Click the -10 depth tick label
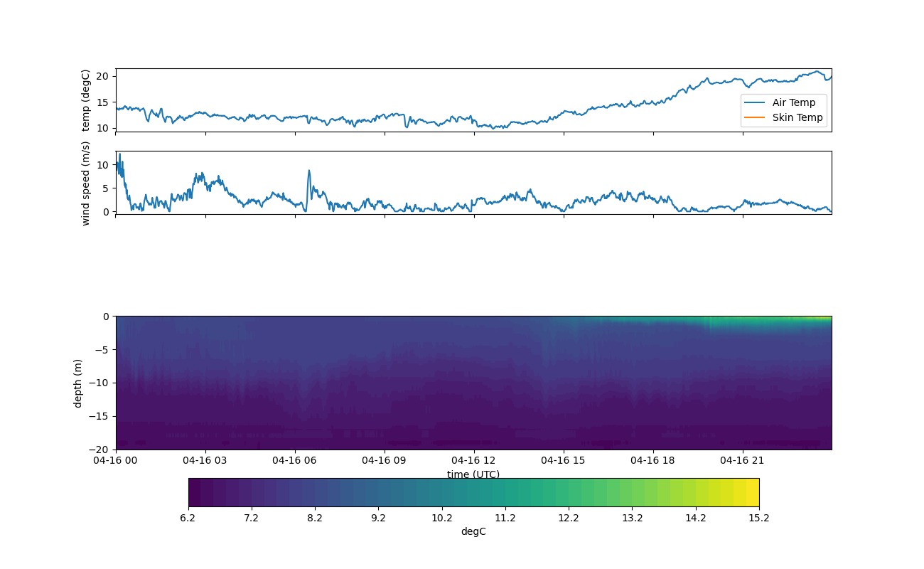Viewport: 924px width, 569px height. click(102, 383)
